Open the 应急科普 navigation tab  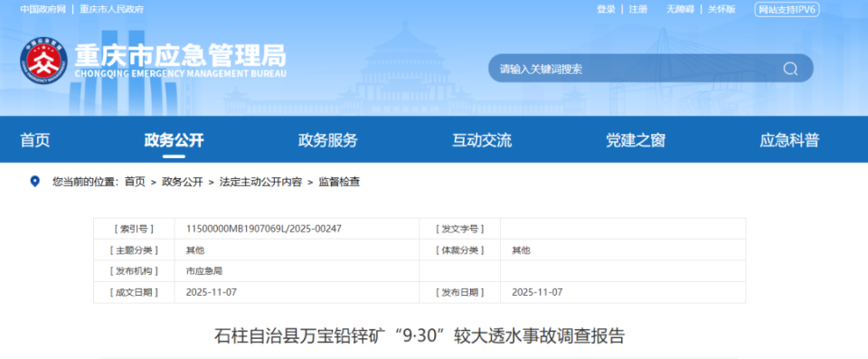click(789, 140)
